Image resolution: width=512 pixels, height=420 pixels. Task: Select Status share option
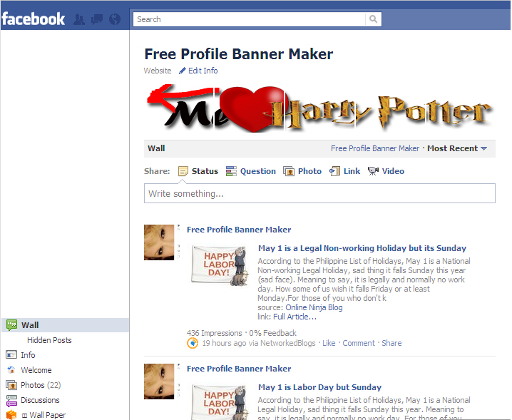click(205, 171)
